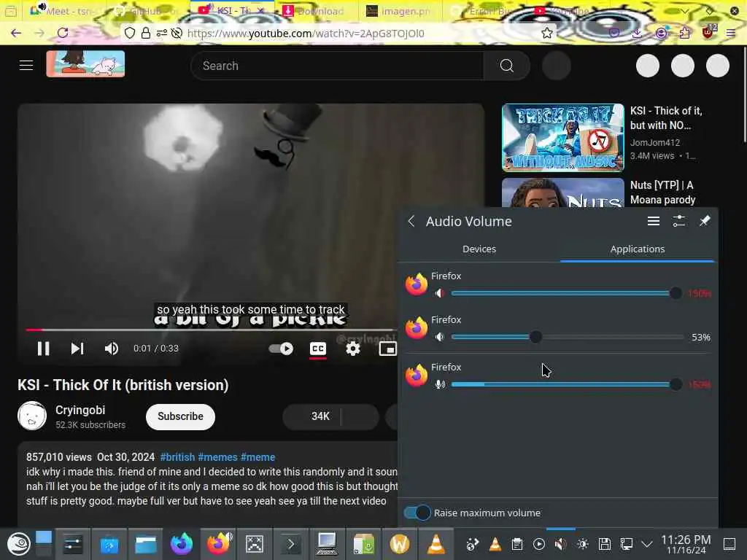Image resolution: width=747 pixels, height=560 pixels.
Task: Go back in Firefox history
Action: tap(16, 33)
